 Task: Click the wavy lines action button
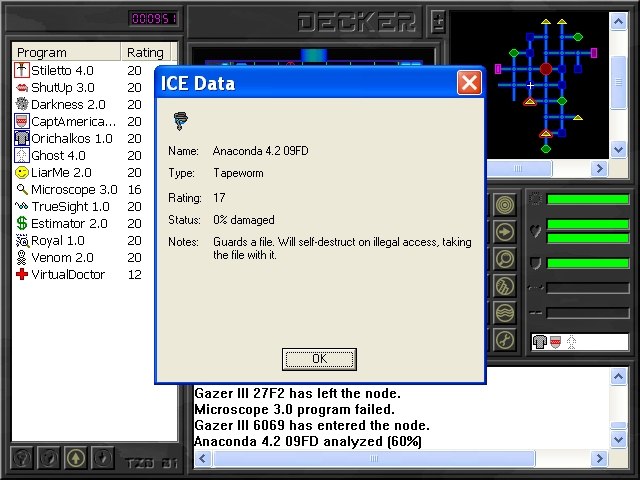point(505,313)
